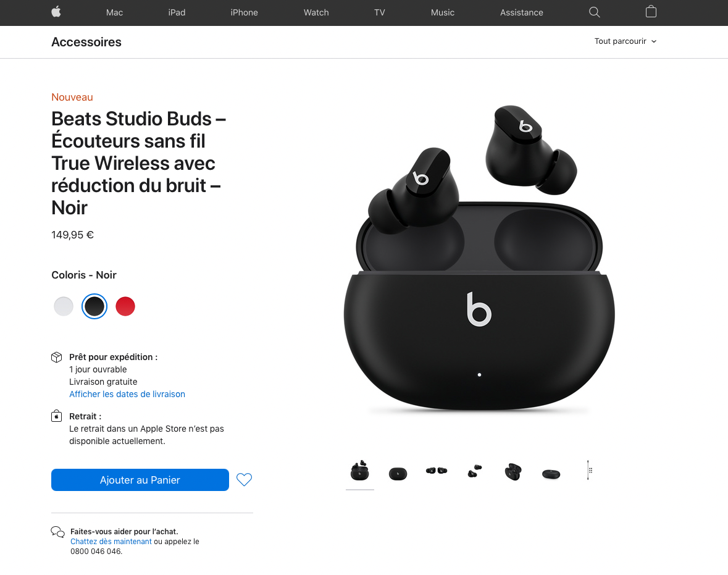The height and width of the screenshot is (575, 728).
Task: Open the Apple logo home link
Action: pos(56,12)
